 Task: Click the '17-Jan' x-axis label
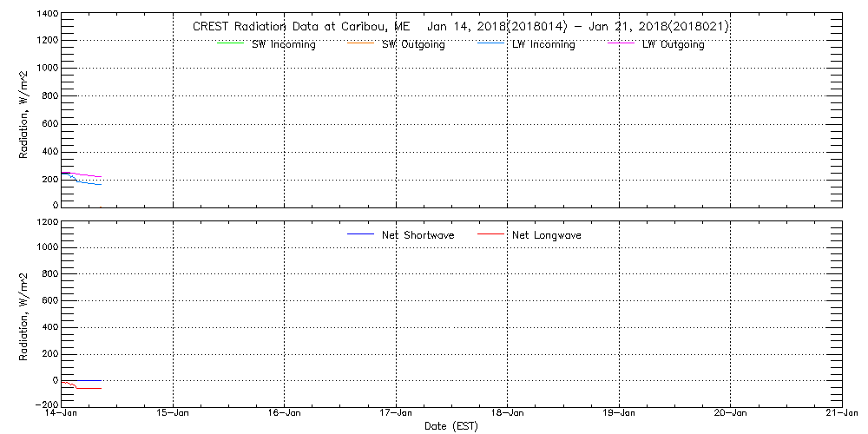coord(396,413)
